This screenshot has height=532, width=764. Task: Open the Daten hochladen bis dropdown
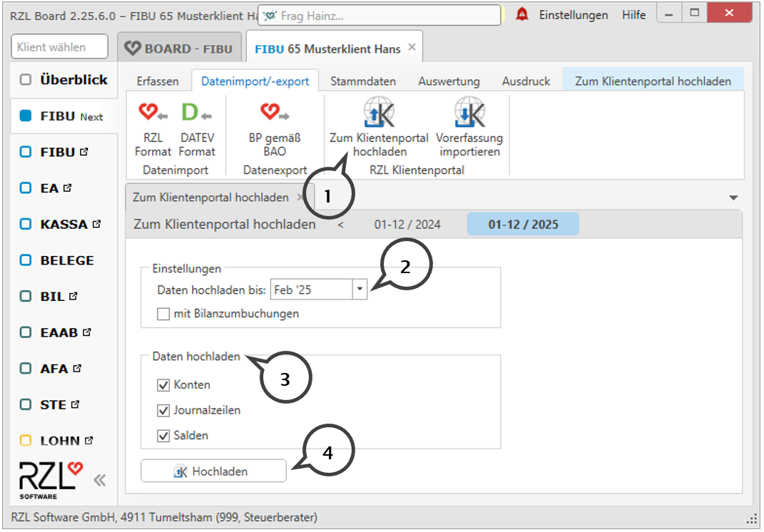[360, 290]
